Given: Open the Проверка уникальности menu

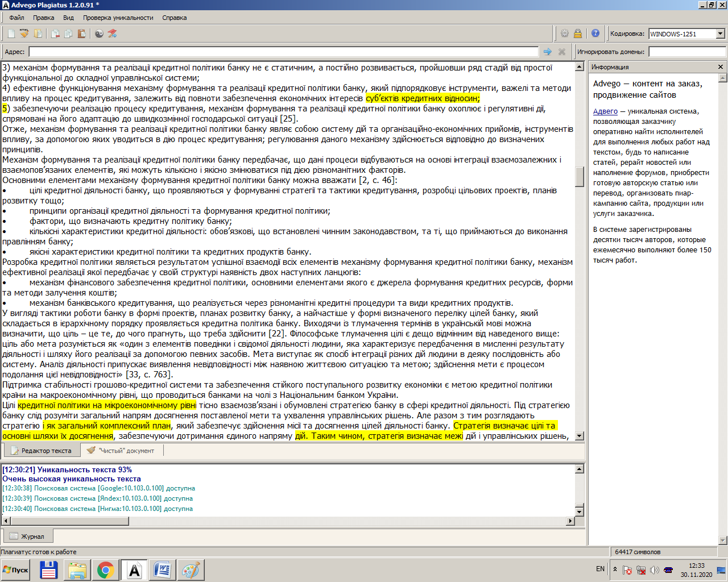Looking at the screenshot, I should click(x=118, y=18).
